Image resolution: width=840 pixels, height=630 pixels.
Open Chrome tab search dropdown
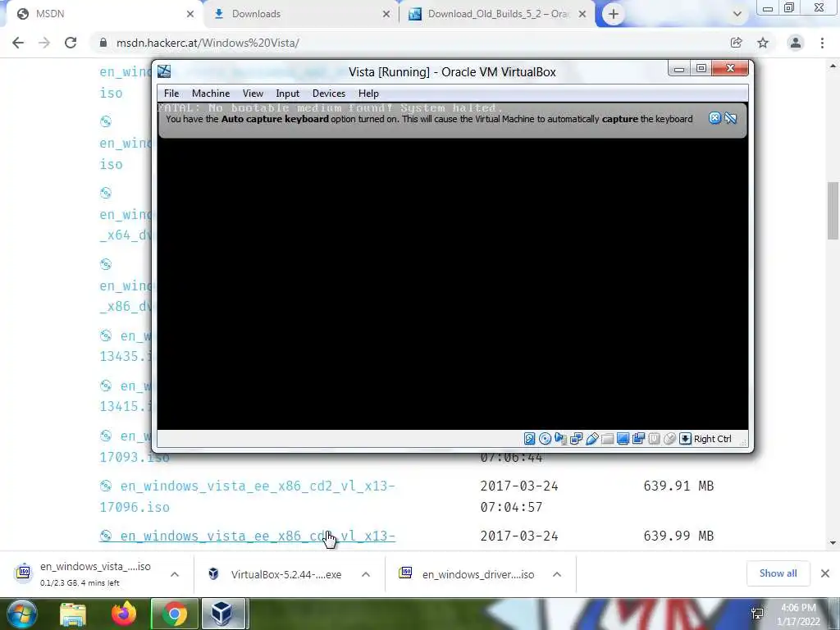[737, 14]
